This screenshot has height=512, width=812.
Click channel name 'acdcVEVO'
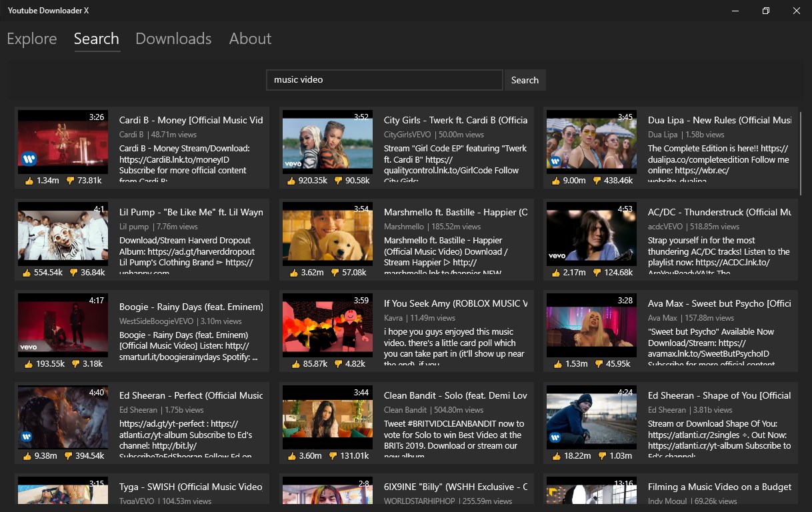point(665,227)
